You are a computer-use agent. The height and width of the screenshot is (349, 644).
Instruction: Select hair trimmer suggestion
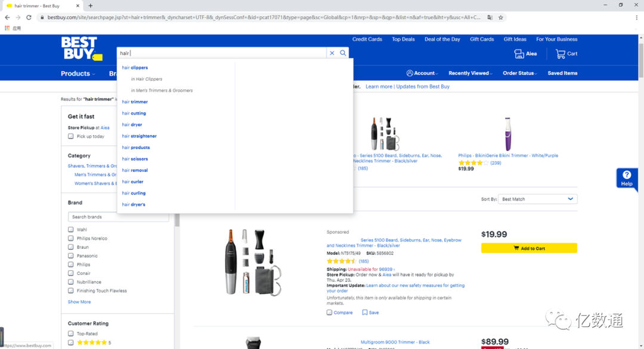[135, 102]
